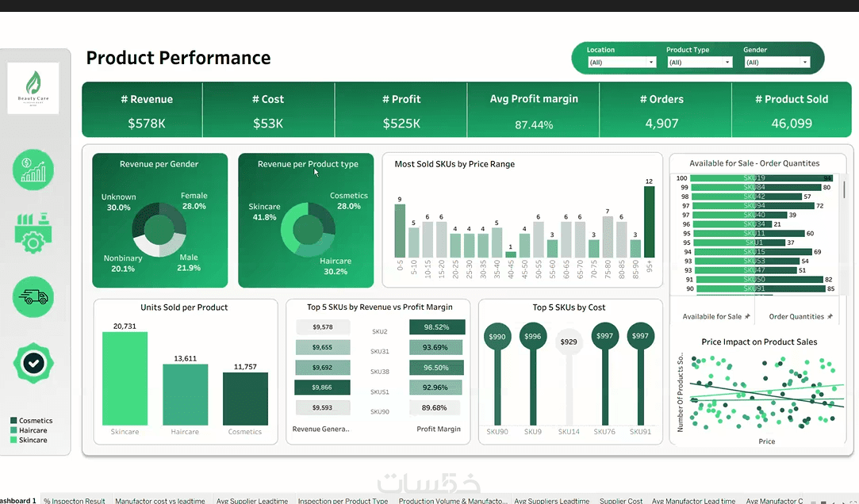Select the 95+ price range bar
Viewport: 859px width, 504px height.
pyautogui.click(x=649, y=222)
